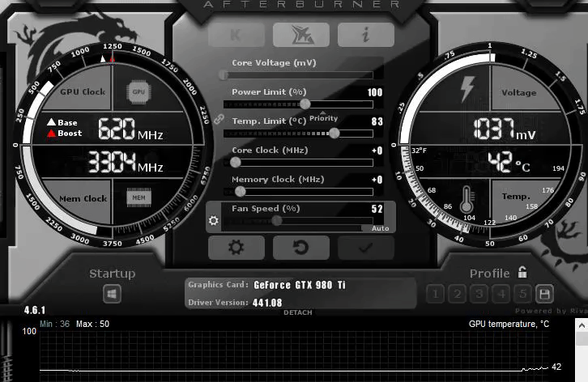Click the monitor scrollbar up arrow
This screenshot has height=382, width=588.
[x=582, y=326]
